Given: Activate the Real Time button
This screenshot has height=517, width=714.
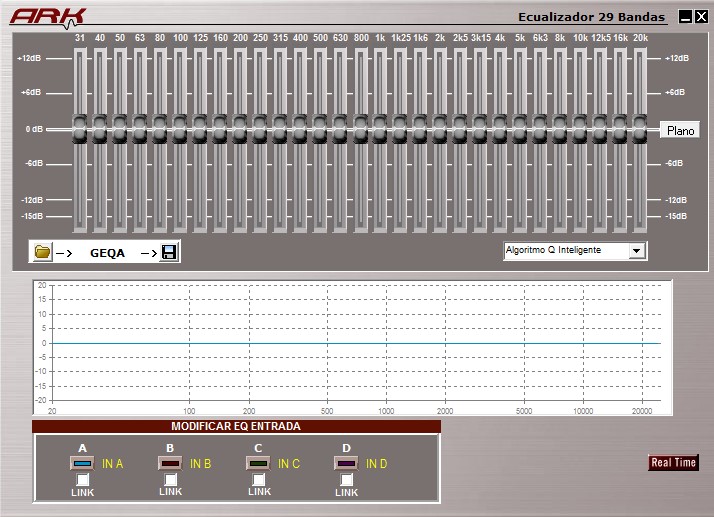Looking at the screenshot, I should point(673,462).
